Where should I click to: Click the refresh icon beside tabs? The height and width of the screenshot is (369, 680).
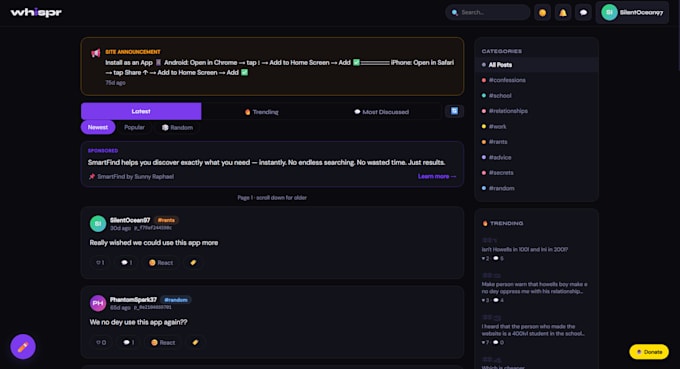click(x=454, y=111)
